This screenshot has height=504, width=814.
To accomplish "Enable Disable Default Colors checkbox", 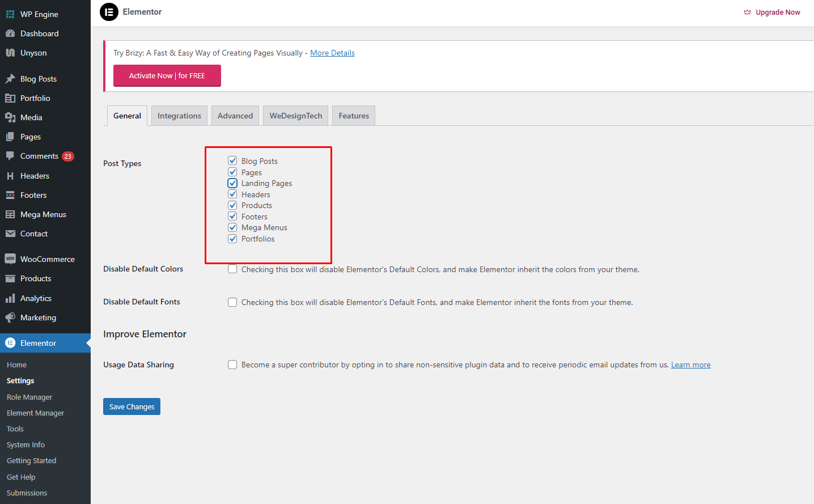I will (x=232, y=269).
